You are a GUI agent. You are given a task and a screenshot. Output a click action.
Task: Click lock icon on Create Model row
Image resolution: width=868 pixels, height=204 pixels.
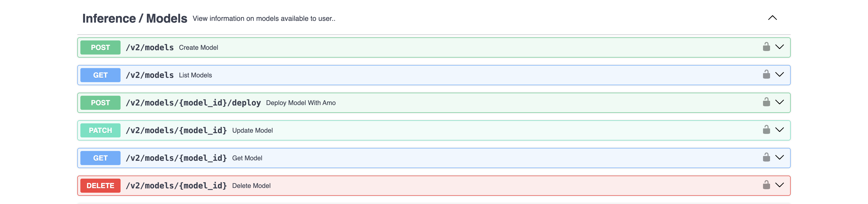pos(766,47)
